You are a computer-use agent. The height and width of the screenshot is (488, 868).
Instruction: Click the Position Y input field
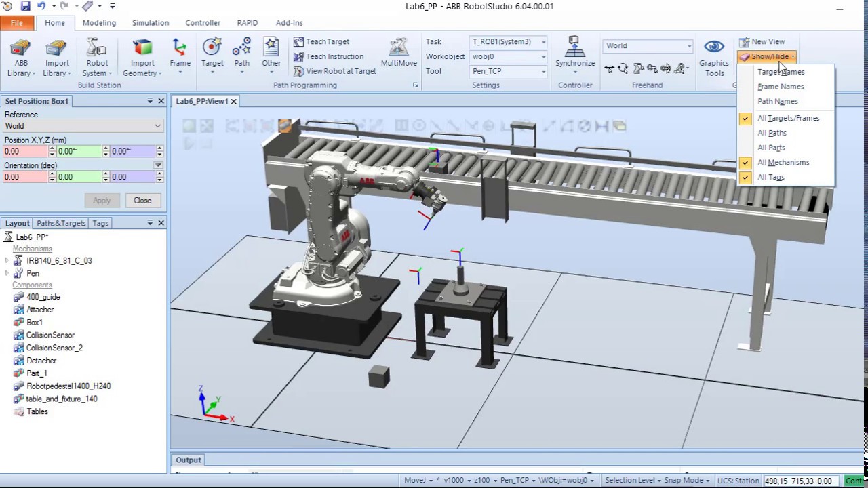(79, 151)
